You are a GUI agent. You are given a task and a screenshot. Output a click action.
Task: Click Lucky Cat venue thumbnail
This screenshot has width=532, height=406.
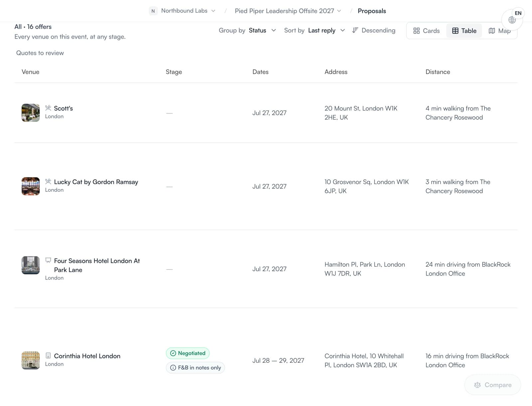click(x=31, y=186)
